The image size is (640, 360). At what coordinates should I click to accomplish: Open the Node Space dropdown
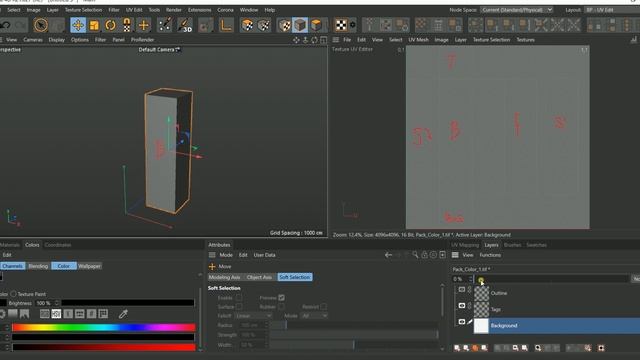(x=517, y=10)
